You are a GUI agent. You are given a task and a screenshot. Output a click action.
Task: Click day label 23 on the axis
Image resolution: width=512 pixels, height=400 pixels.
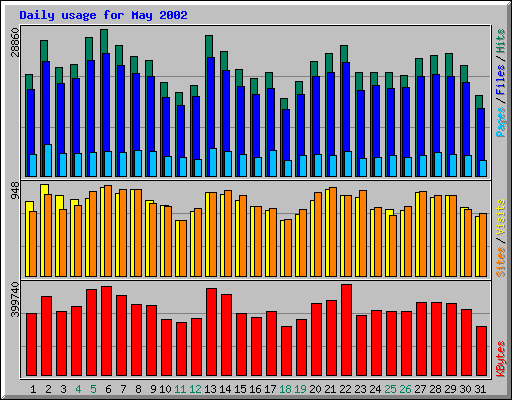[x=360, y=389]
